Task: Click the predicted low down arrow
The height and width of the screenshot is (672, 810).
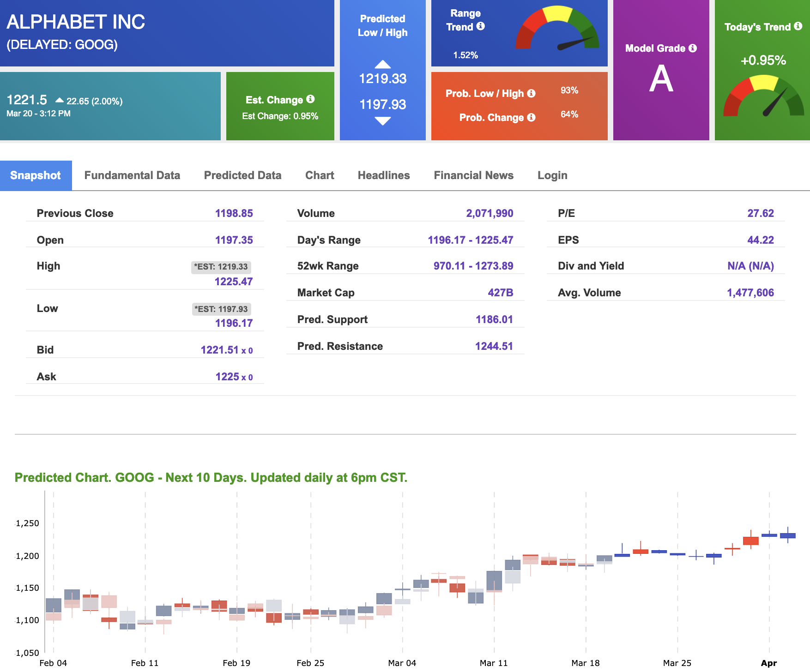Action: pyautogui.click(x=383, y=121)
